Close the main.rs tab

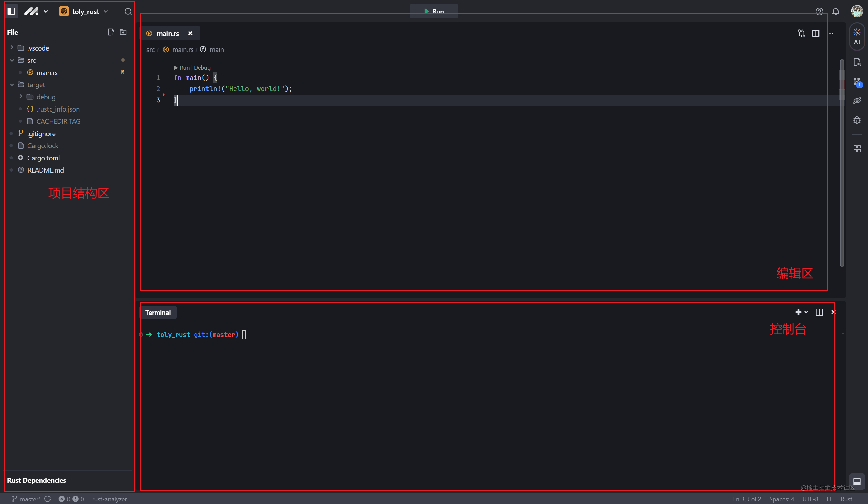click(x=190, y=34)
